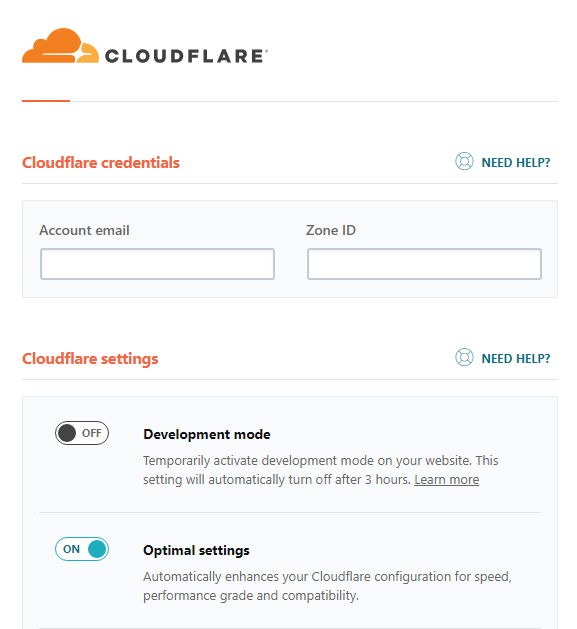Select the Cloudflare credentials section heading
This screenshot has width=577, height=629.
pos(101,162)
